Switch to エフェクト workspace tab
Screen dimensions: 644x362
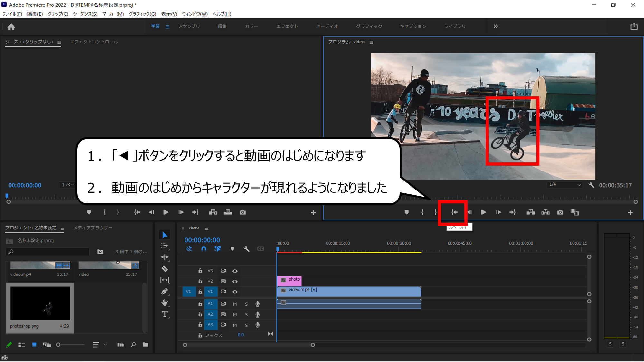point(287,26)
